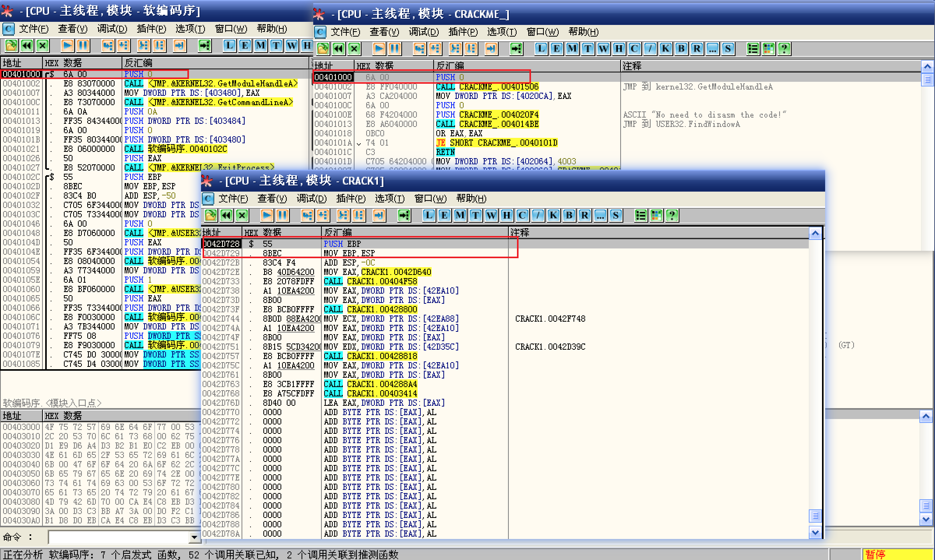Open Breakpoints (B) window in CRACK1 toolbar
Image resolution: width=935 pixels, height=560 pixels.
[x=569, y=215]
